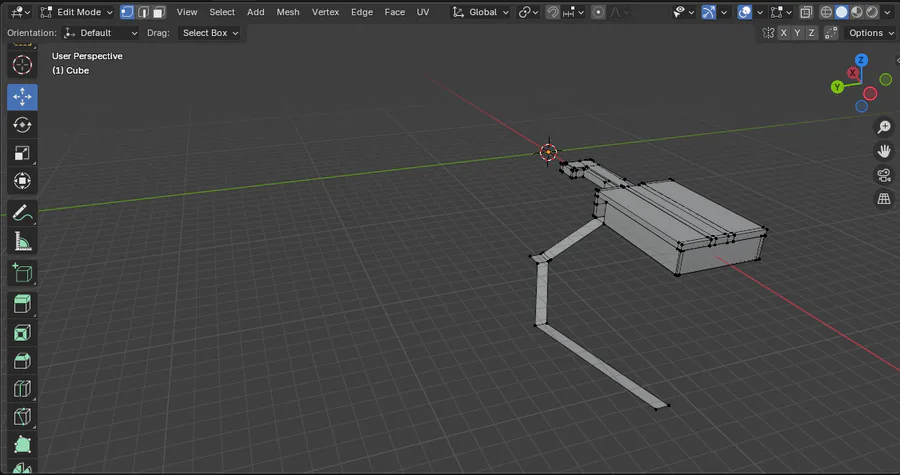Screen dimensions: 900x475
Task: Click the 3D cursor at the origin
Action: pos(549,152)
